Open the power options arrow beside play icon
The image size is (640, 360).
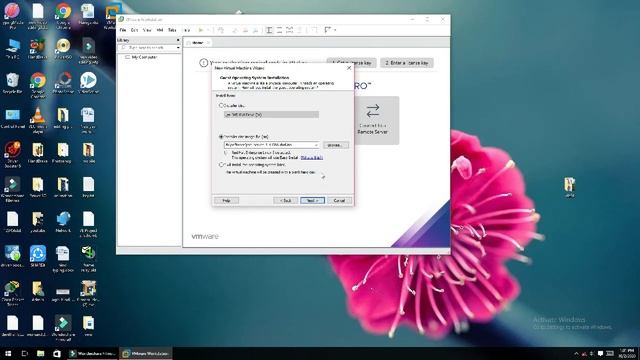point(207,30)
